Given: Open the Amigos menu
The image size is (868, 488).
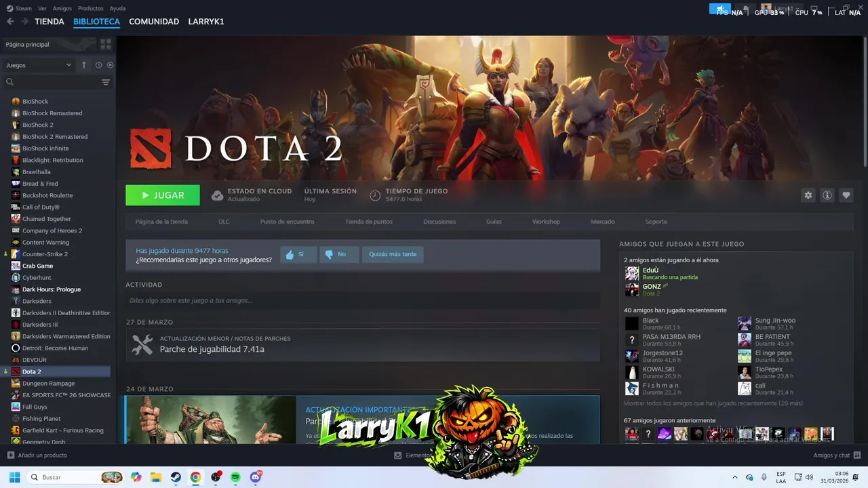Looking at the screenshot, I should point(62,9).
